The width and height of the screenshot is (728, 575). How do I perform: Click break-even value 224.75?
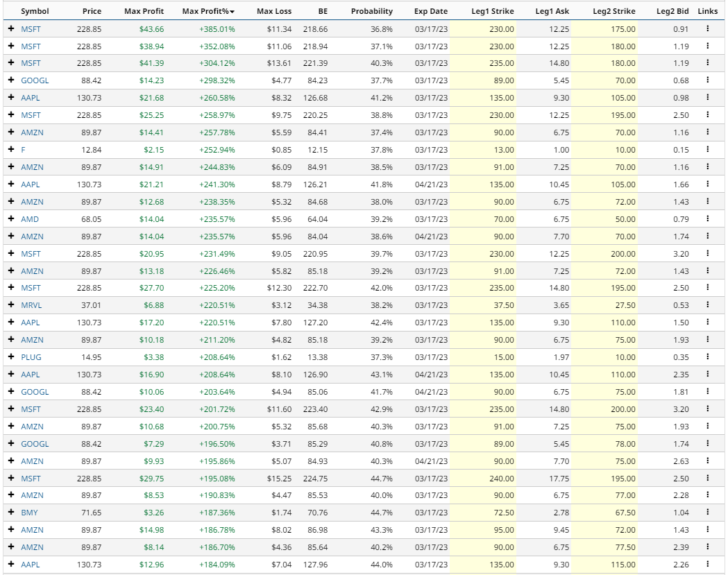(315, 478)
